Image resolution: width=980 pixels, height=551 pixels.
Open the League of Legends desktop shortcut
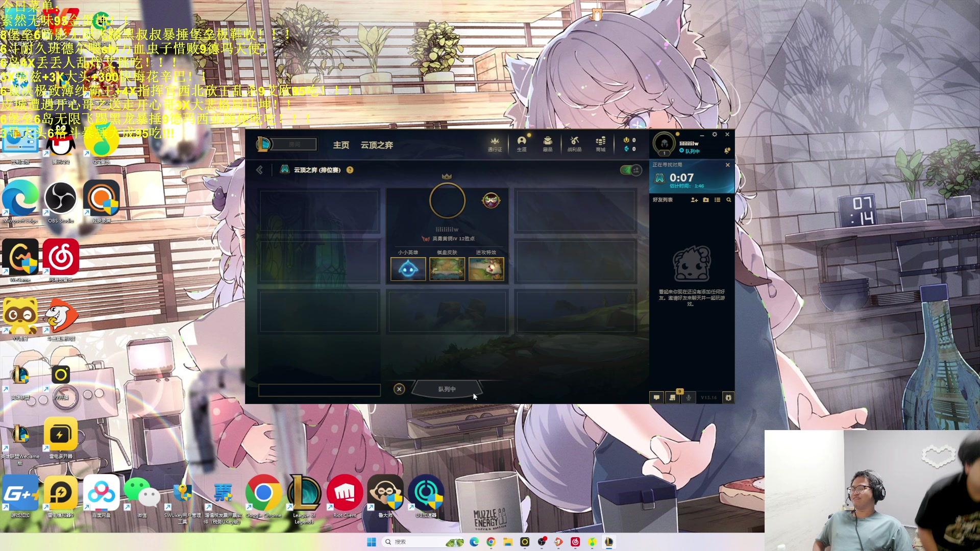[x=304, y=499]
